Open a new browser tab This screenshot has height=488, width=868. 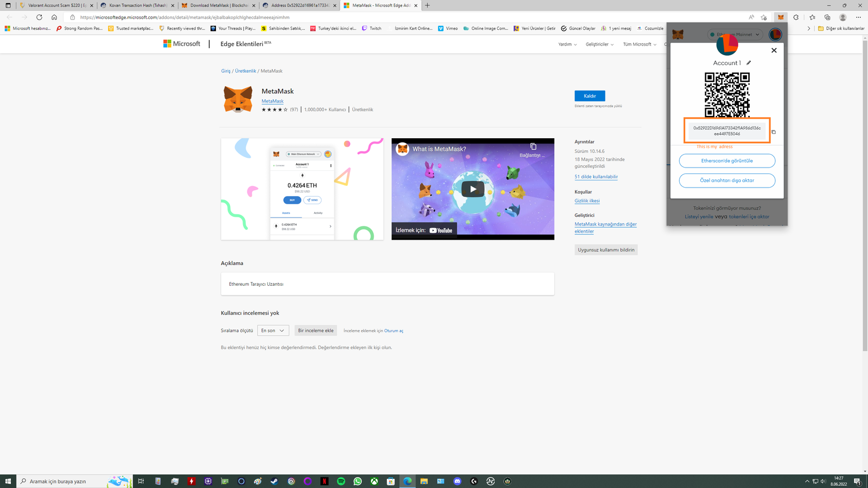click(427, 5)
